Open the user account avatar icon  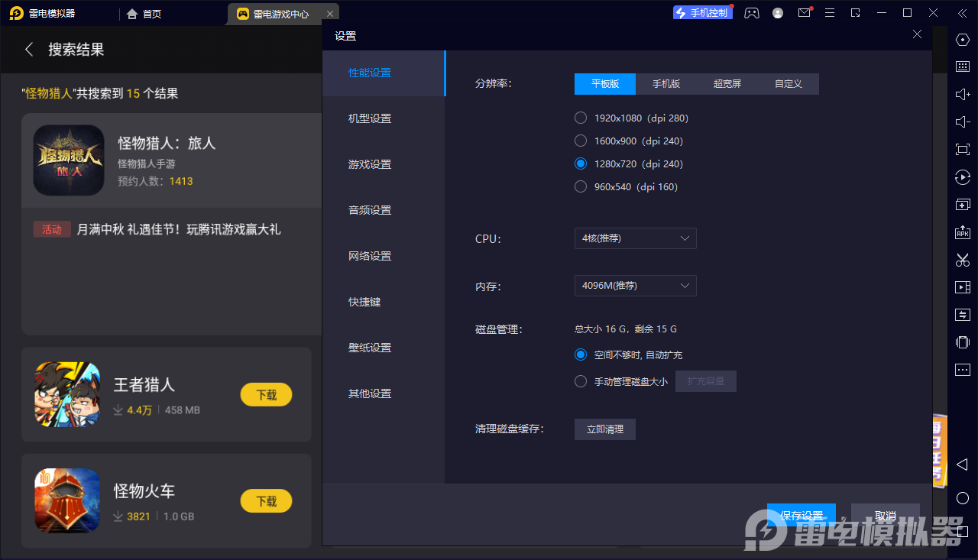(778, 13)
